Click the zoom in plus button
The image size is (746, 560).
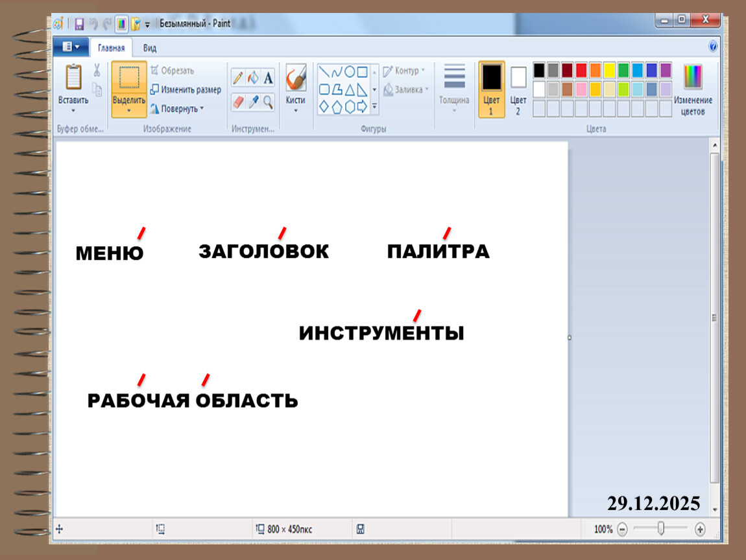pos(700,529)
